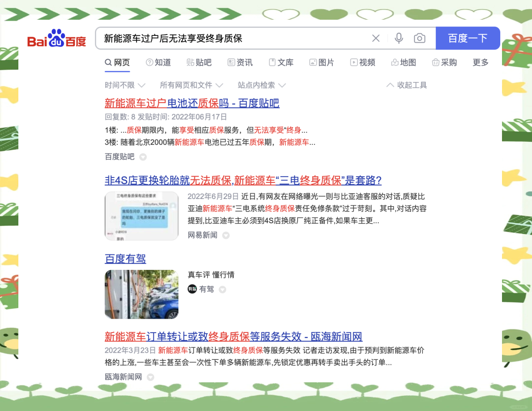Start voice search with the microphone icon
532x411 pixels.
(x=399, y=39)
